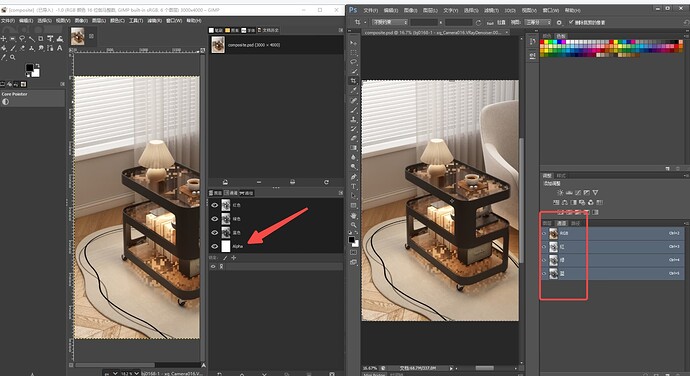Toggle visibility of GIMP red channel
690x376 pixels.
[x=215, y=205]
